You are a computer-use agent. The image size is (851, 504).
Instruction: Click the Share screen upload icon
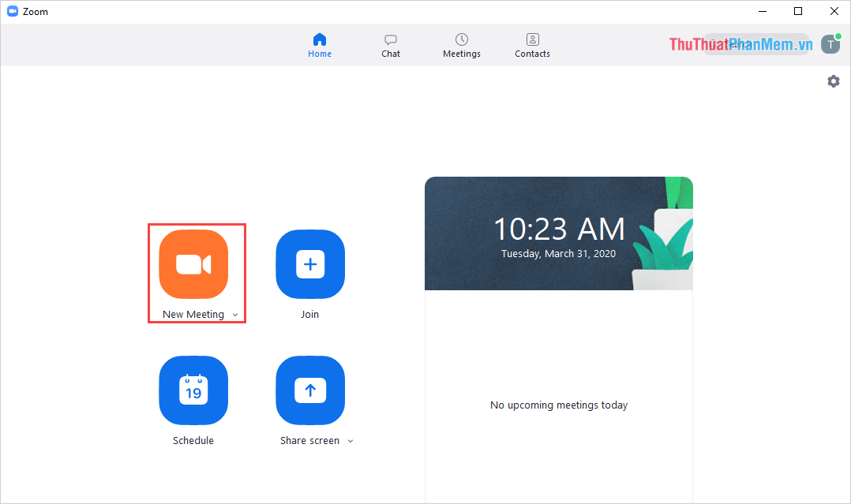pyautogui.click(x=309, y=390)
